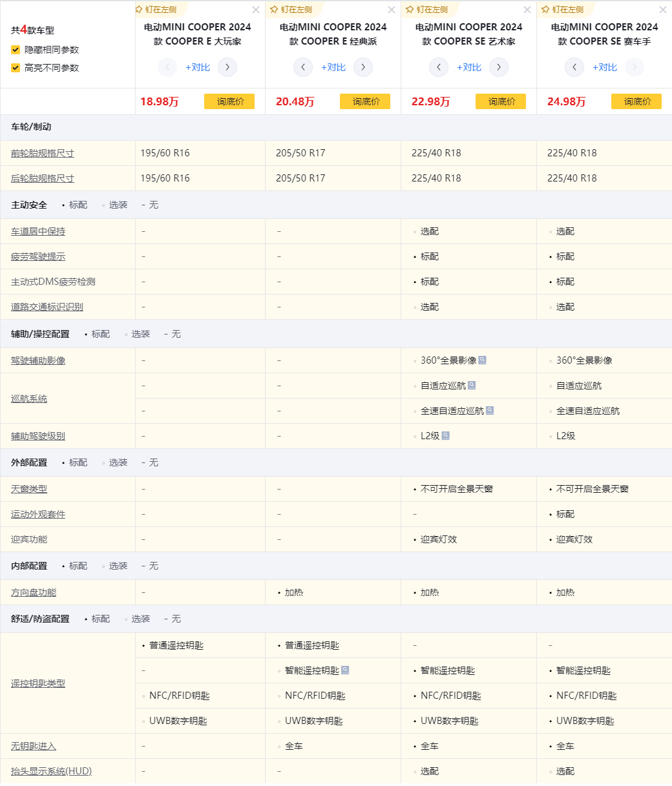
Task: Move COOPER E 经典派 column left
Action: [303, 67]
